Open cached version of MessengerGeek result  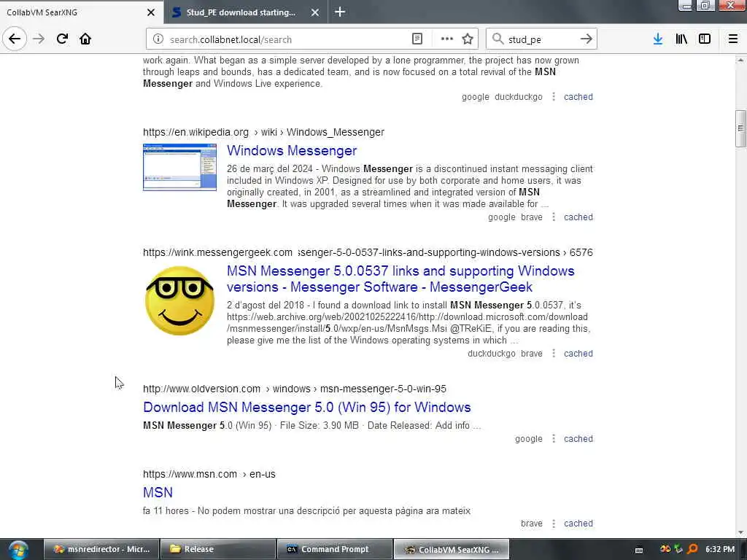click(x=578, y=354)
